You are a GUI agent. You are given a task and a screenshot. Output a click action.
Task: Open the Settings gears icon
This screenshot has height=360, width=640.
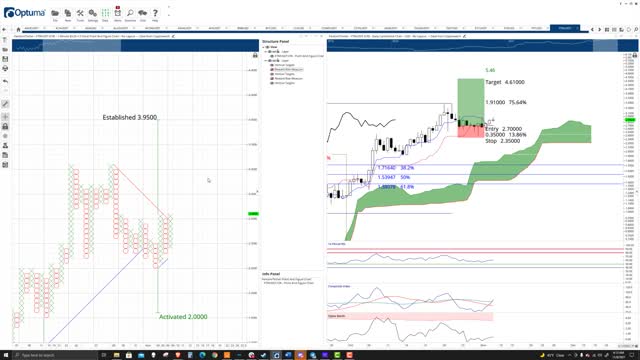93,13
